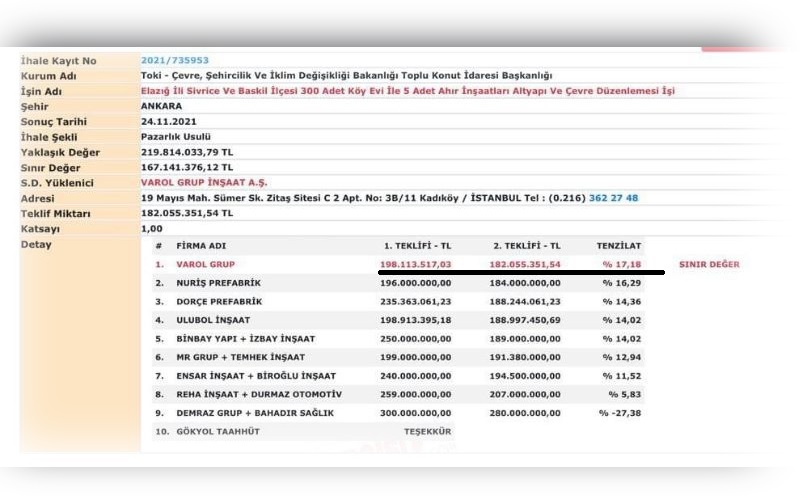Image resolution: width=803 pixels, height=496 pixels.
Task: Select ULUBOL İNŞAAT company name
Action: tap(213, 320)
